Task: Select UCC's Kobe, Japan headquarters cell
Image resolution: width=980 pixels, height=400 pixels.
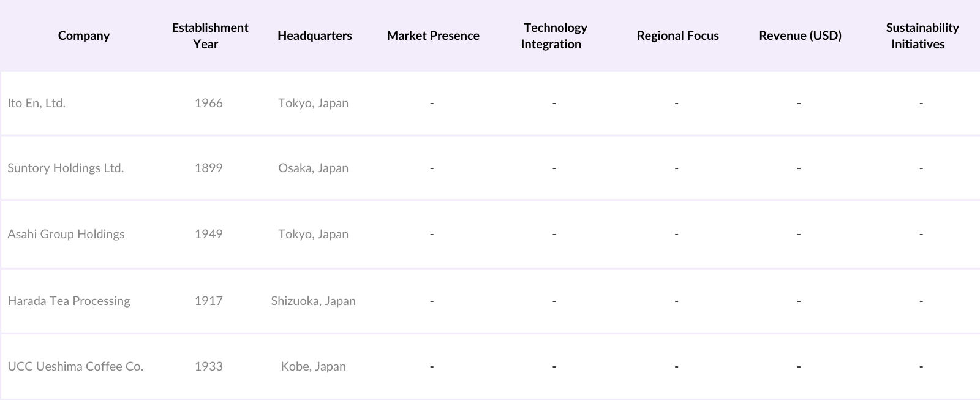Action: pyautogui.click(x=313, y=366)
